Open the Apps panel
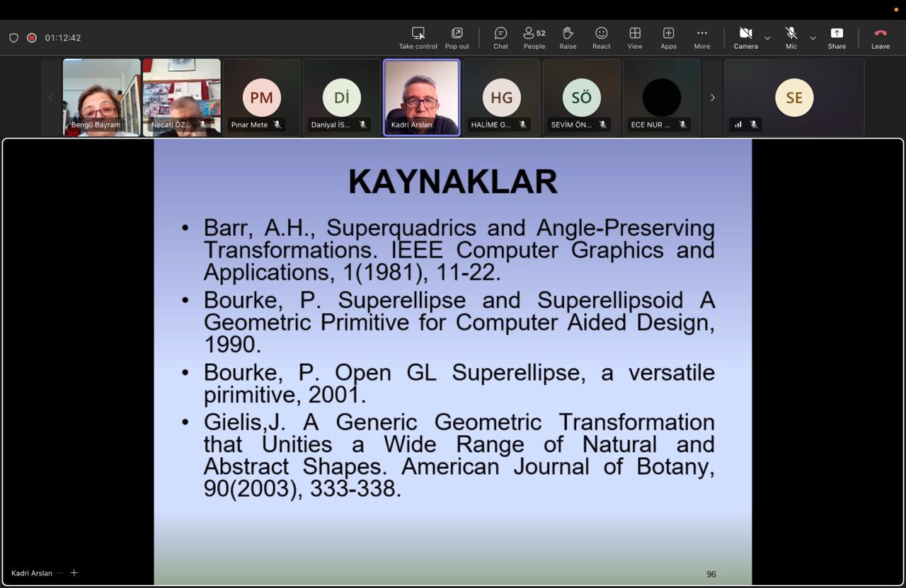The image size is (906, 588). [668, 38]
